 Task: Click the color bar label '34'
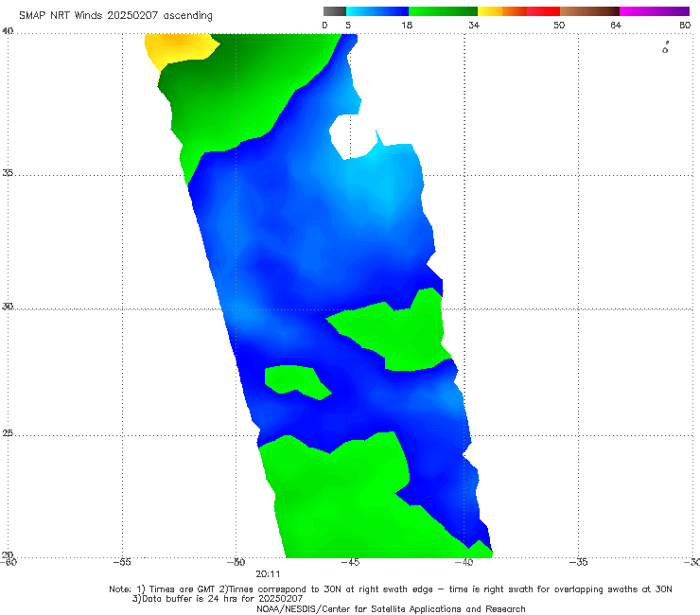pyautogui.click(x=474, y=25)
